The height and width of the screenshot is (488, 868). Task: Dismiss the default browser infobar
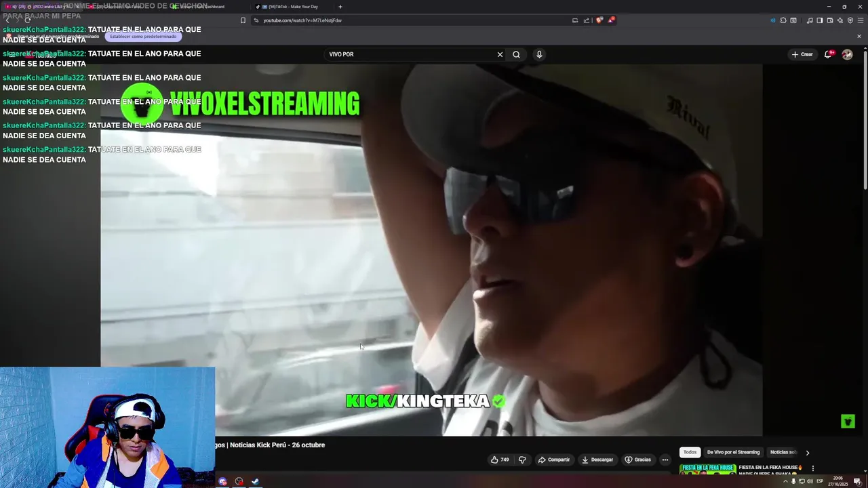click(x=859, y=37)
